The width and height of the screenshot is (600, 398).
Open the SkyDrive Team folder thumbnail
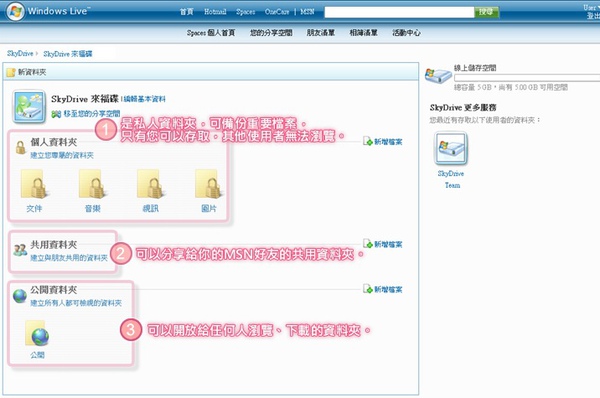pyautogui.click(x=451, y=148)
